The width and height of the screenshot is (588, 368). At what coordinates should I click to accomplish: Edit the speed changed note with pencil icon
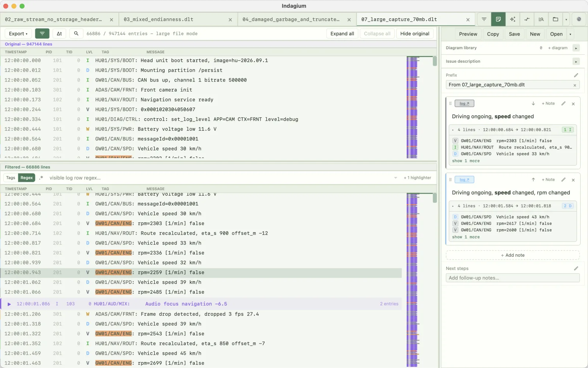tap(563, 104)
